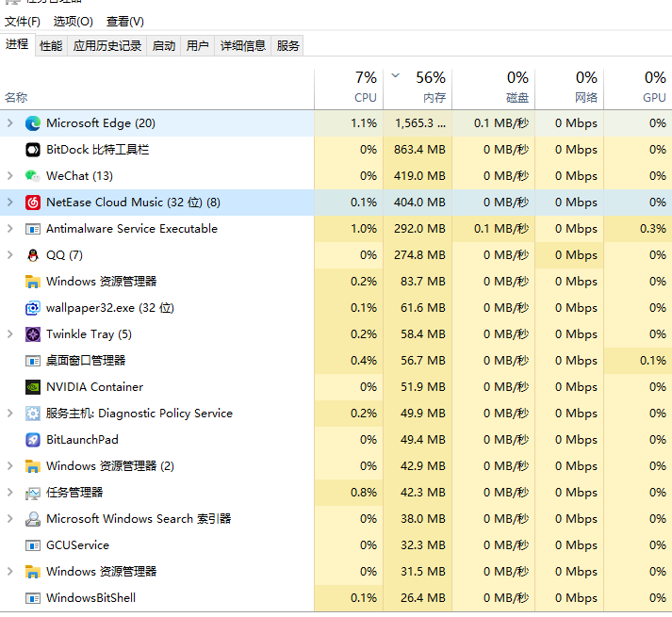Screen dimensions: 672x617
Task: Click the Microsoft Windows Search 索引器 icon
Action: tap(33, 519)
